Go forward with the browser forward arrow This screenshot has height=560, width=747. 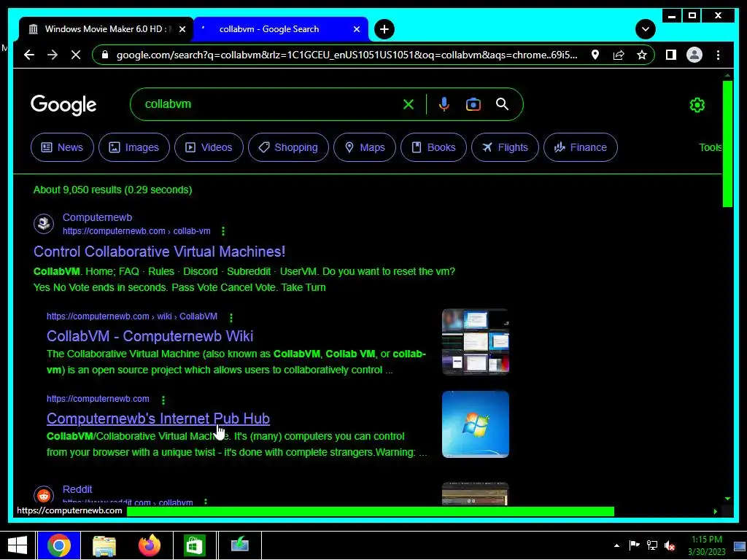(x=53, y=55)
